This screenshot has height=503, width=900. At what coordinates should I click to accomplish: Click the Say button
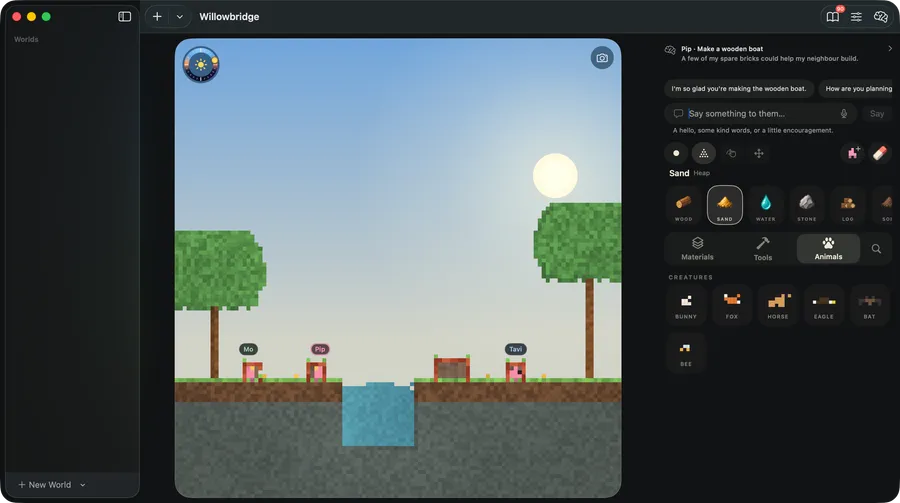pyautogui.click(x=876, y=114)
